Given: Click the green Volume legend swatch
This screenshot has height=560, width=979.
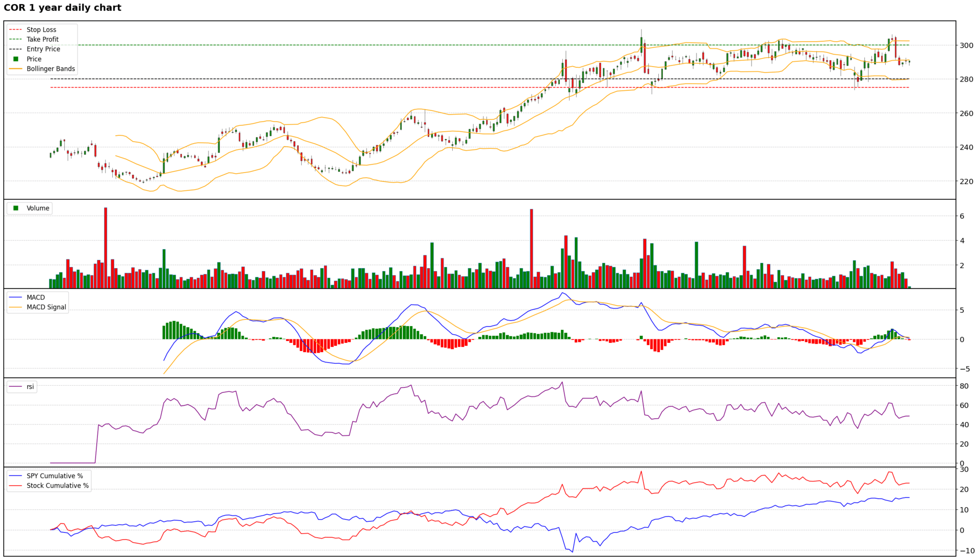Looking at the screenshot, I should click(x=16, y=208).
